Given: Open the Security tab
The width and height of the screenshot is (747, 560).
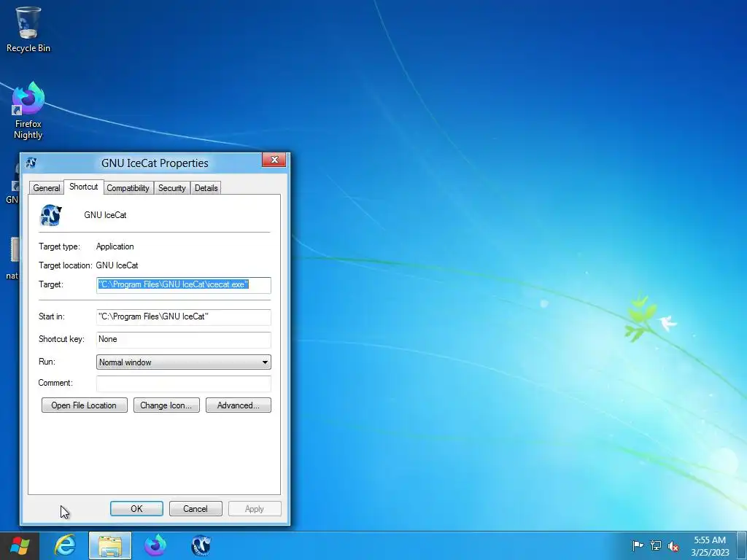Looking at the screenshot, I should click(172, 188).
